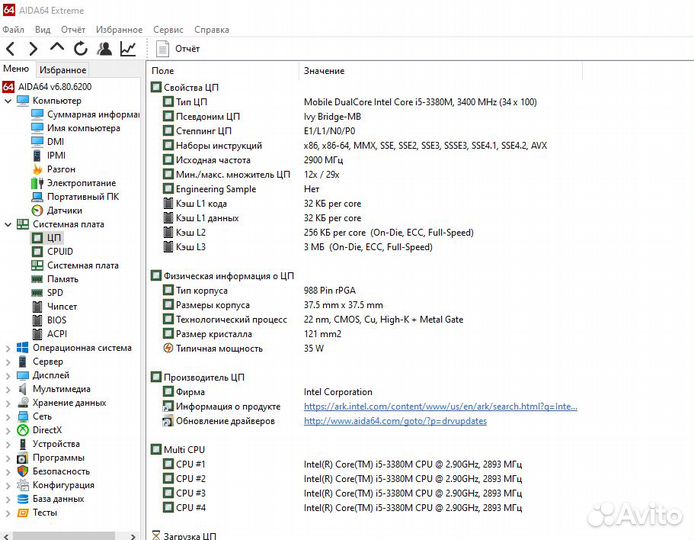This screenshot has height=540, width=694.
Task: Expand the Дисплей tree node
Action: coord(8,375)
